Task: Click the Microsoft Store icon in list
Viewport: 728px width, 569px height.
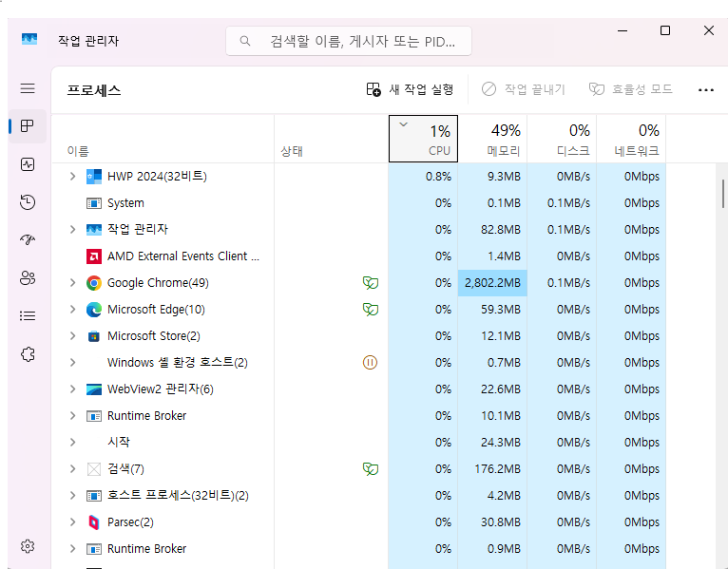Action: pyautogui.click(x=94, y=336)
